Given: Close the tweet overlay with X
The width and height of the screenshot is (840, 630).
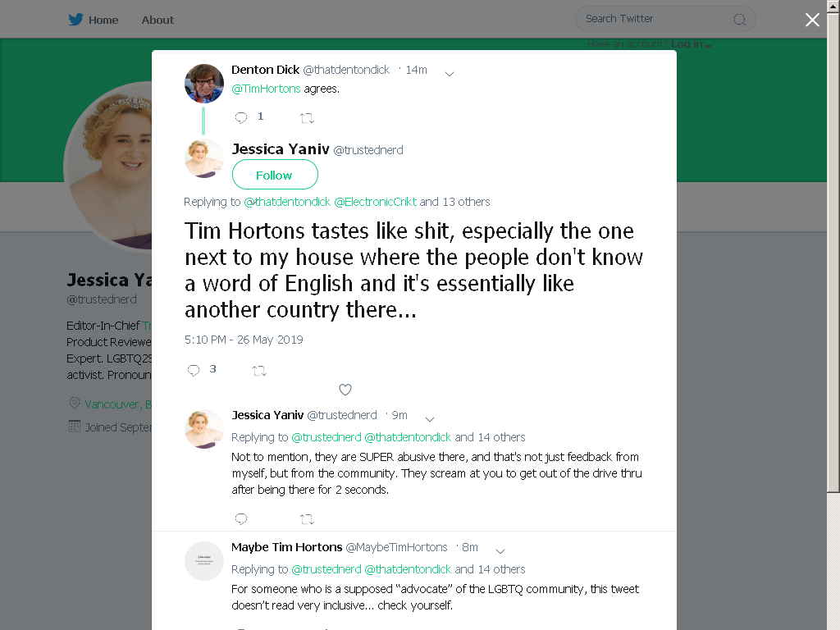Looking at the screenshot, I should [x=812, y=20].
